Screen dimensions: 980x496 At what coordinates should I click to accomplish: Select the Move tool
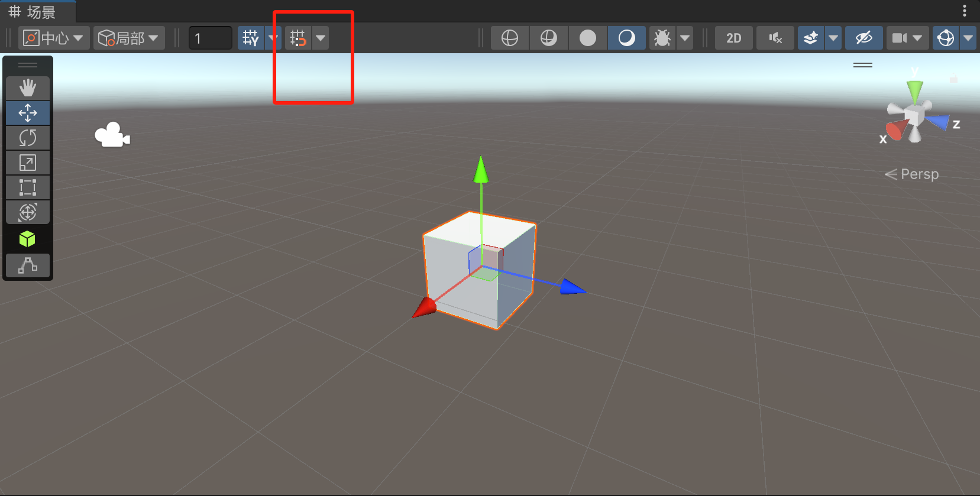[x=28, y=113]
